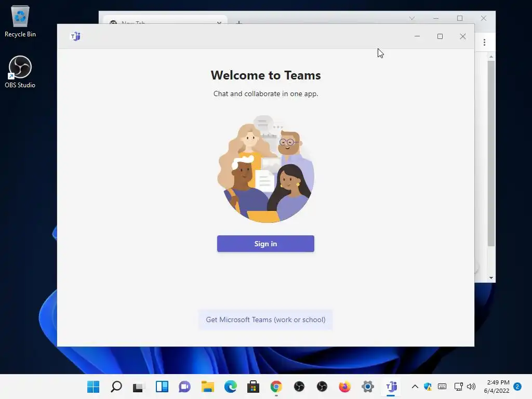Expand hidden system tray icons
Image resolution: width=532 pixels, height=399 pixels.
click(415, 387)
